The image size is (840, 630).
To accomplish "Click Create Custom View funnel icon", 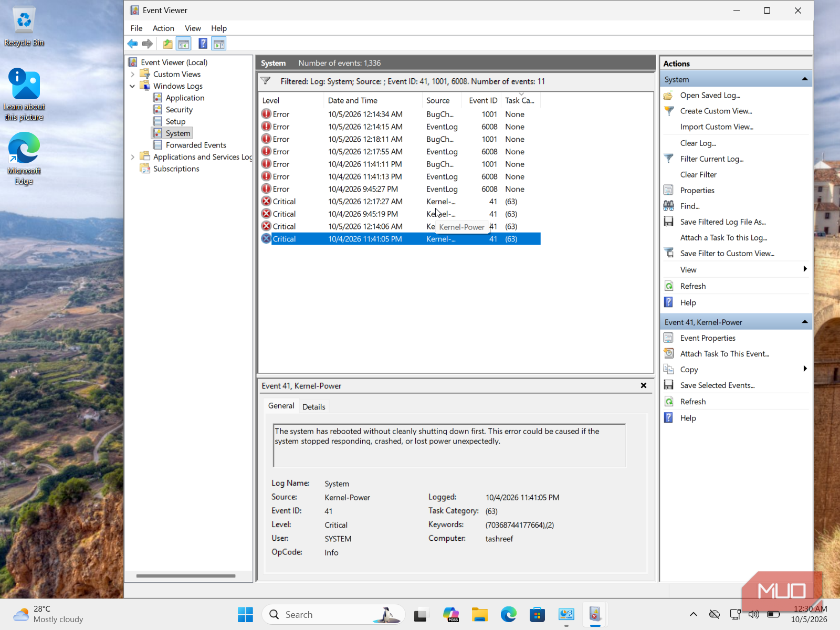I will pyautogui.click(x=668, y=111).
